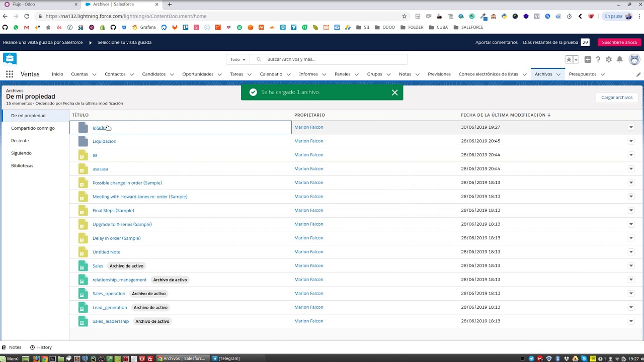Viewport: 644px width, 362px height.
Task: Open the 'Todo' search scope dropdown
Action: [x=238, y=59]
